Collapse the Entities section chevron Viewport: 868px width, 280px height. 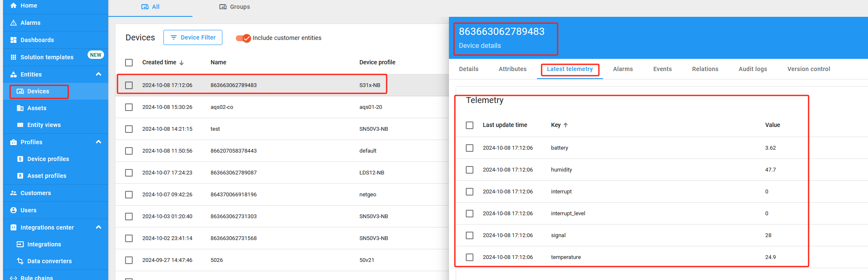[99, 74]
